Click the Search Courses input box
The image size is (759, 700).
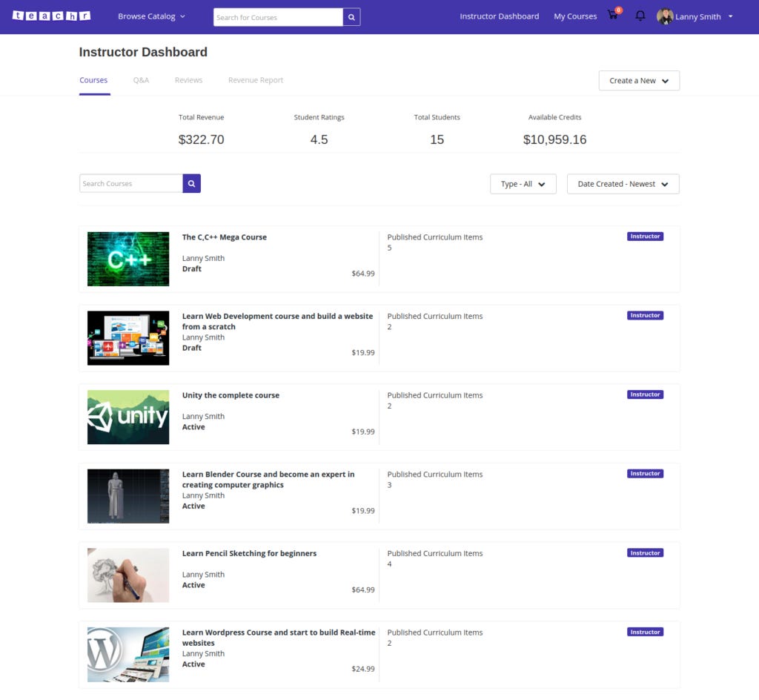click(130, 183)
